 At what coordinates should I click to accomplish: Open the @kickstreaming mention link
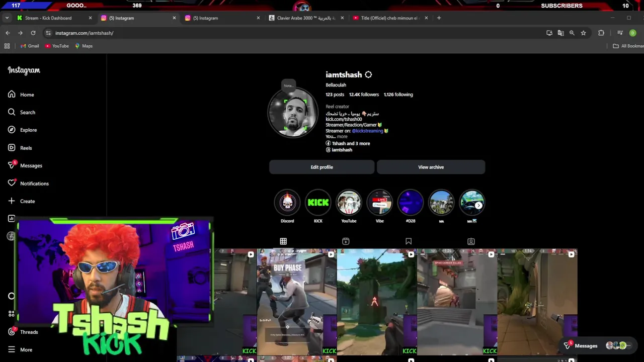coord(367,131)
